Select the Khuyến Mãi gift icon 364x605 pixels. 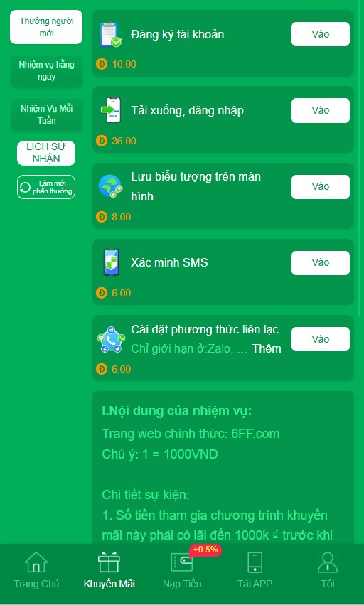(x=109, y=562)
